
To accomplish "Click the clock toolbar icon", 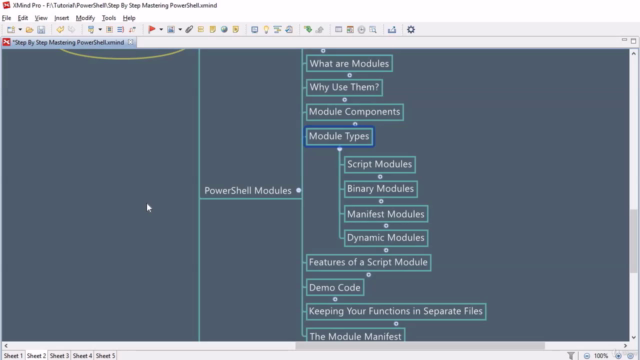I will [361, 29].
